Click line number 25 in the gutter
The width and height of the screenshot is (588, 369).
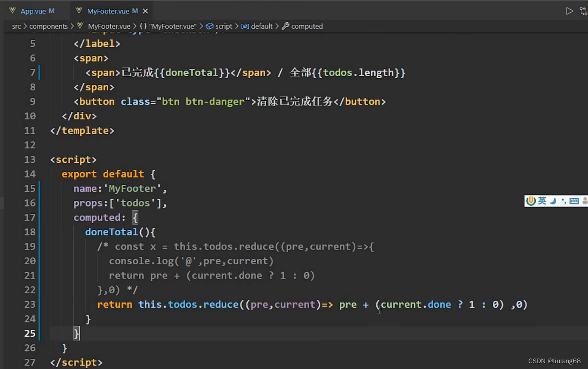30,333
